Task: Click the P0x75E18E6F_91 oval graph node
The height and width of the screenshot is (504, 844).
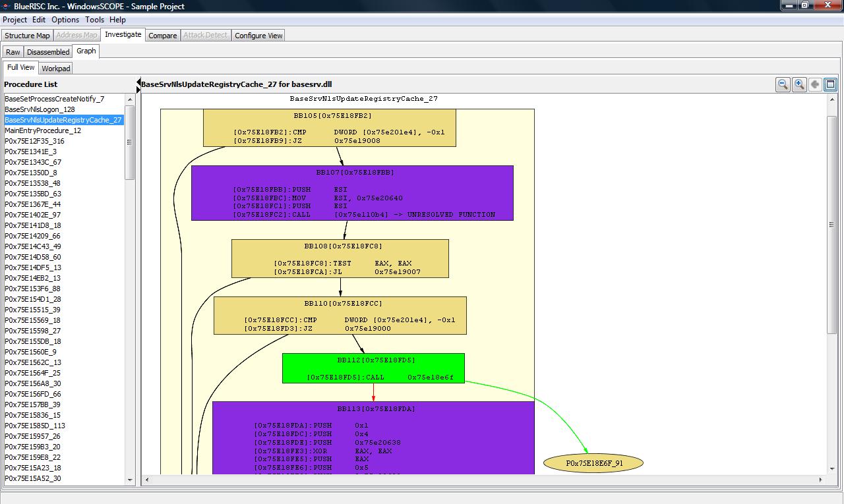Action: coord(593,463)
